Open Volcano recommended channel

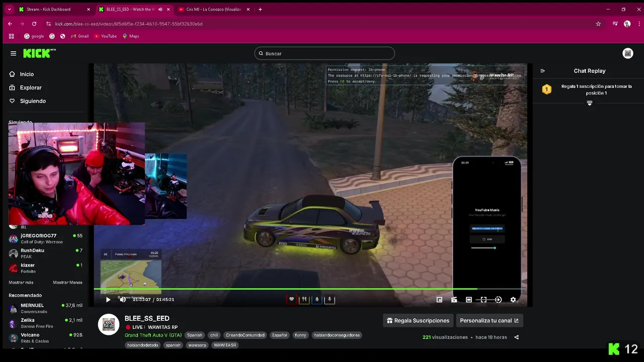pyautogui.click(x=45, y=338)
